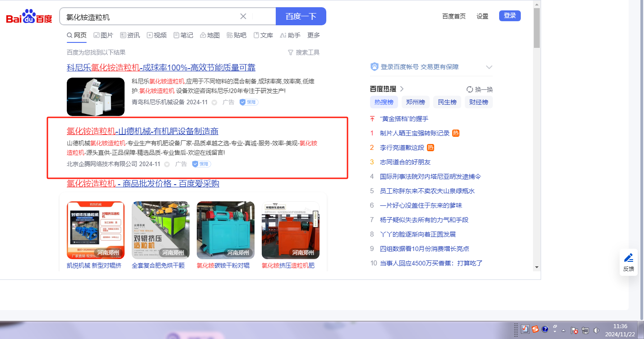This screenshot has height=339, width=644.
Task: Switch to the AI 助手 tab
Action: 290,35
